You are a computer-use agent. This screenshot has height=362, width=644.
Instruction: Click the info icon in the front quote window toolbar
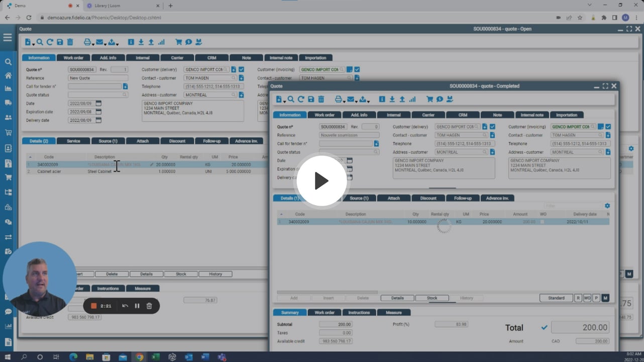382,100
